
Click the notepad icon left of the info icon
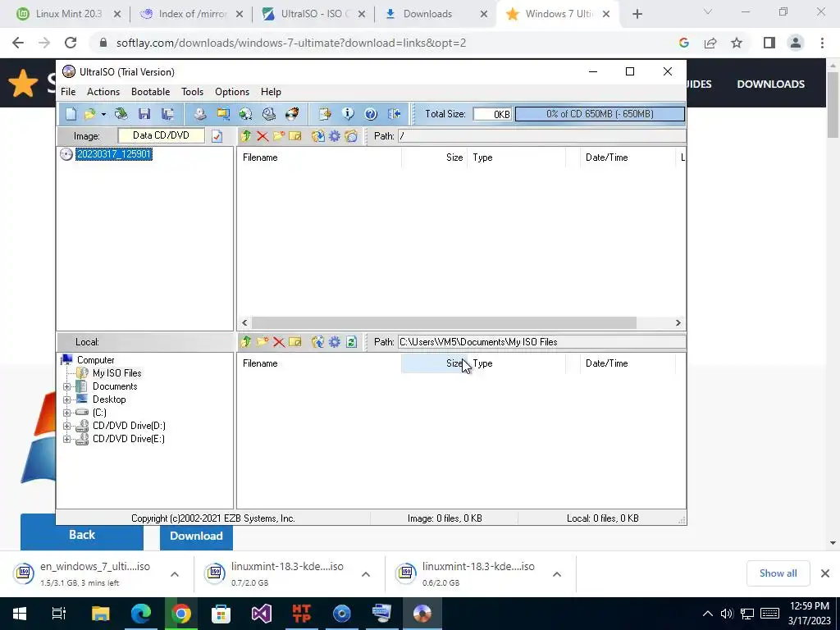pos(325,113)
